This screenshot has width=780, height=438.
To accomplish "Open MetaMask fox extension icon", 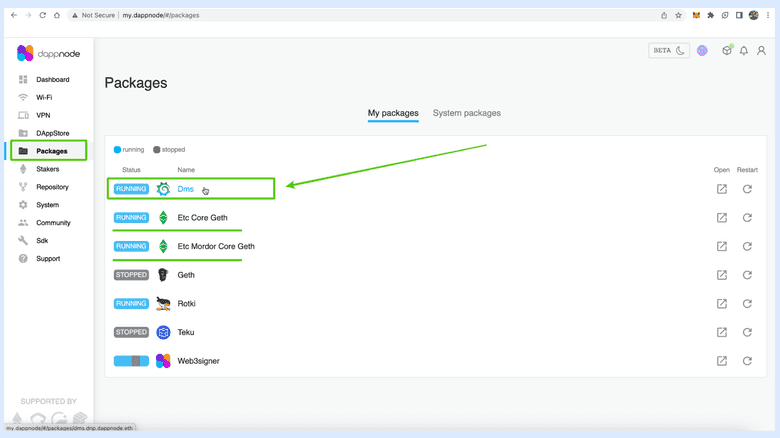I will [x=696, y=16].
